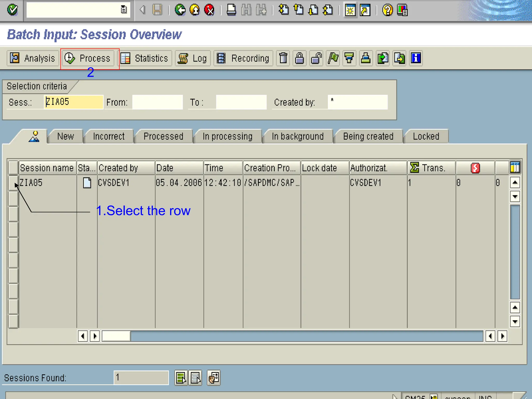
Task: Click the Unlock session open padlock icon
Action: 316,58
